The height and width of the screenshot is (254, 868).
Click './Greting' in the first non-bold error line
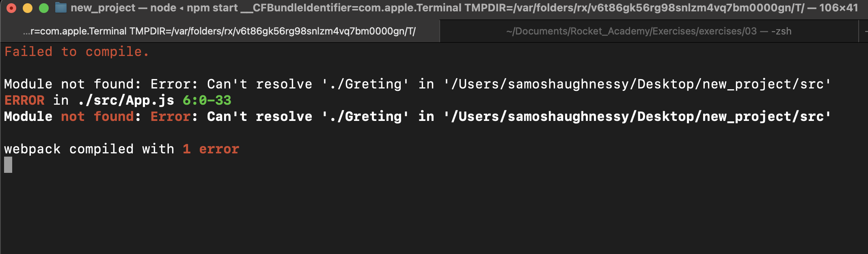365,84
